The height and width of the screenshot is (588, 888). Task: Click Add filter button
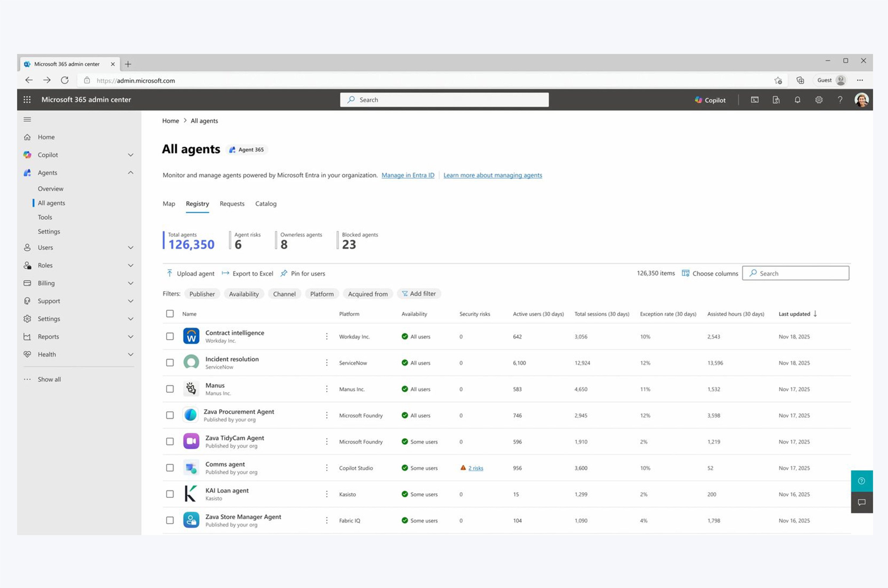(x=419, y=294)
